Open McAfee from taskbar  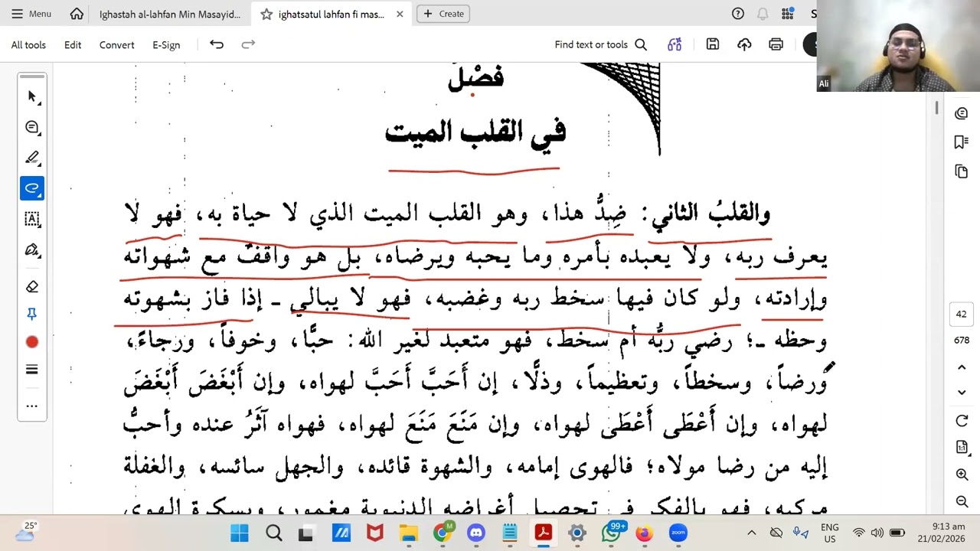click(374, 533)
